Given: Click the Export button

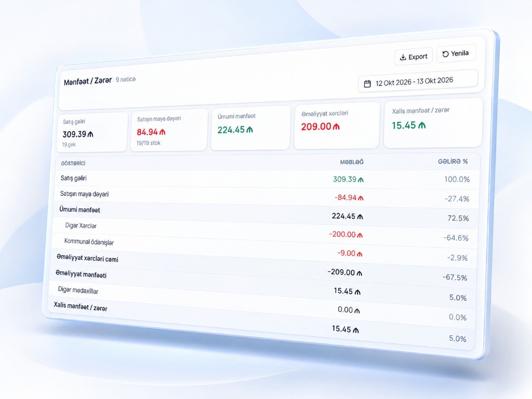Looking at the screenshot, I should pyautogui.click(x=414, y=57).
